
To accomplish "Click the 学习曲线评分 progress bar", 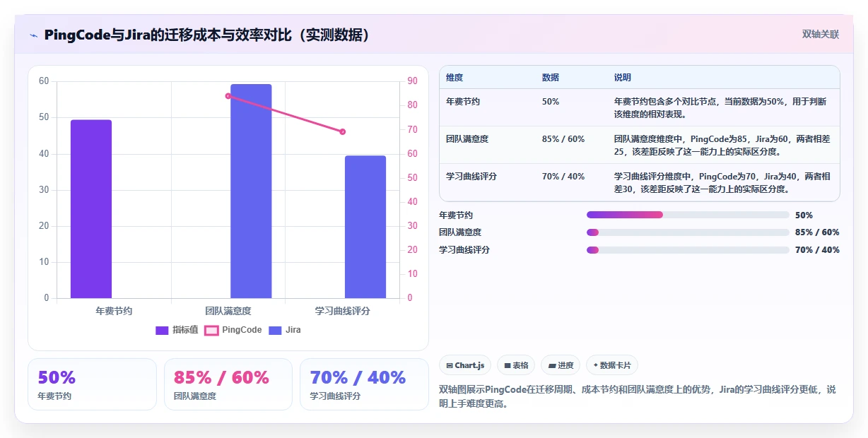I will [x=688, y=250].
